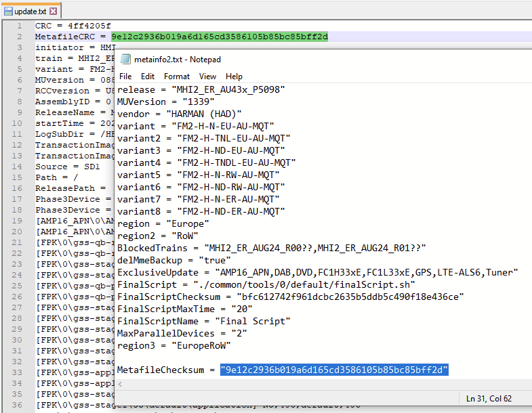Viewport: 532px width, 413px height.
Task: Click the MaxParallelDevices = "2" line
Action: tap(182, 333)
